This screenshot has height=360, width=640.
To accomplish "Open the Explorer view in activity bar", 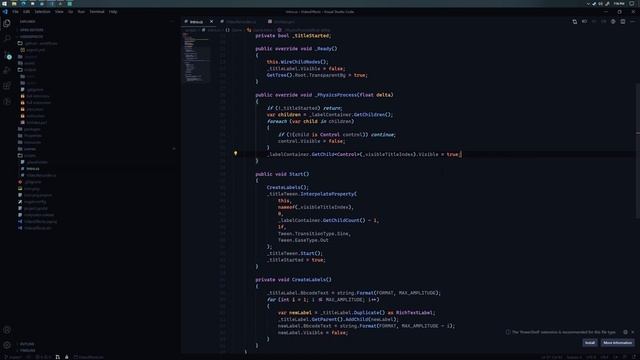I will 7,23.
